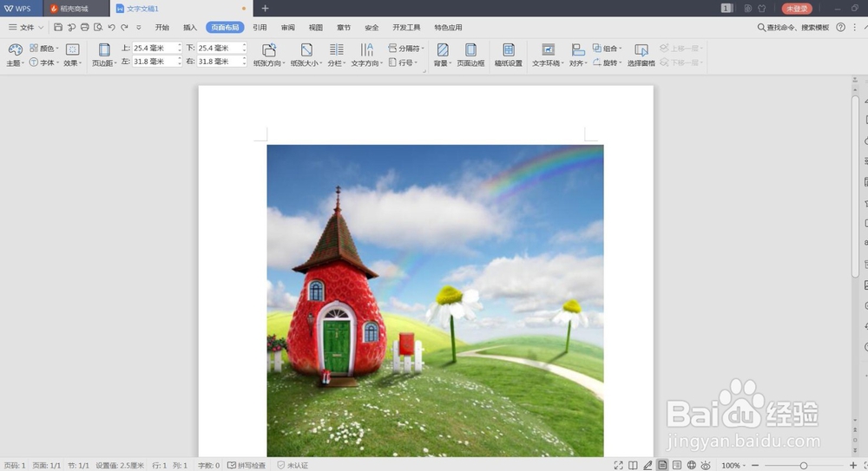Open the 选择窗格 selection pane
Screen dimensions: 868x471
tap(641, 56)
